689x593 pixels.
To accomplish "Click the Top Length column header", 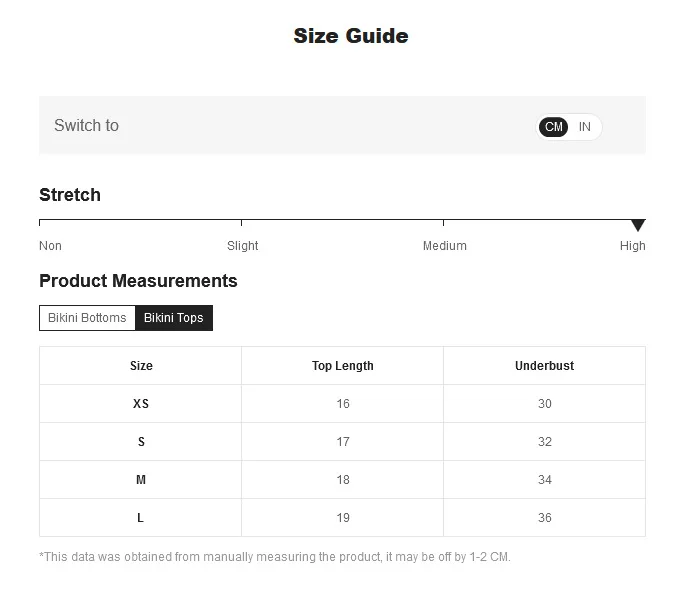I will click(x=342, y=366).
